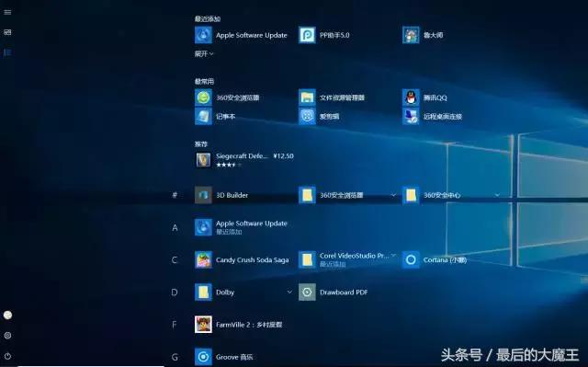This screenshot has width=588, height=367.
Task: Click the ¥12.50 price text
Action: click(284, 156)
